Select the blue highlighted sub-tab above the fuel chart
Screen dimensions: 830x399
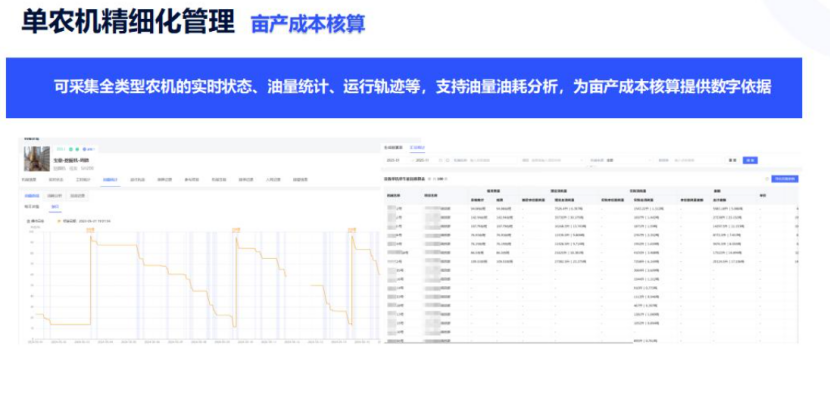pos(32,196)
